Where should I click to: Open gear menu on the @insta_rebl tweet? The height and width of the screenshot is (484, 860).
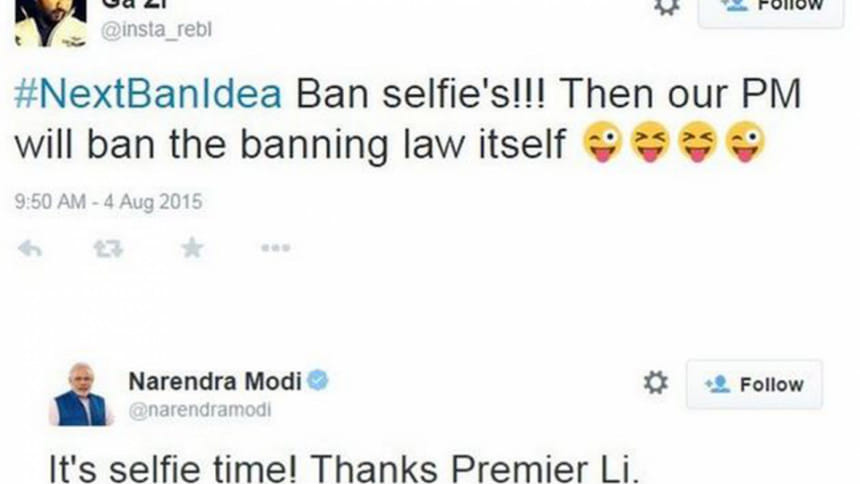click(666, 7)
